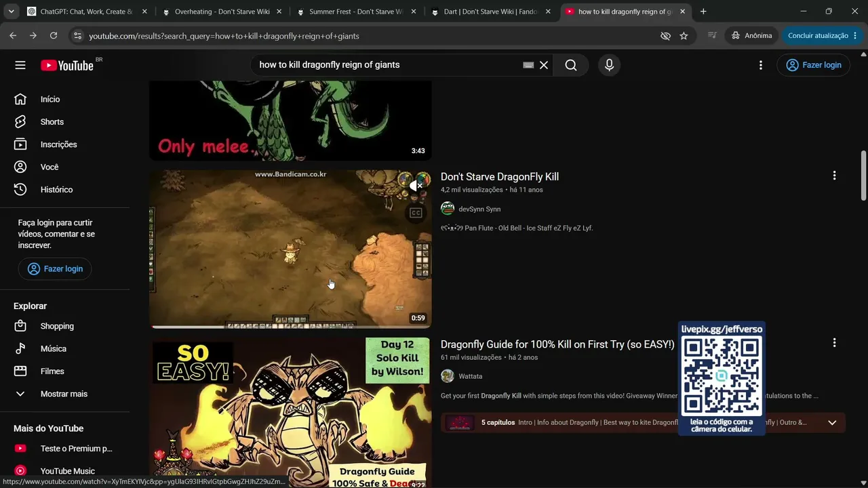Open the Wattata channel name

tap(471, 377)
